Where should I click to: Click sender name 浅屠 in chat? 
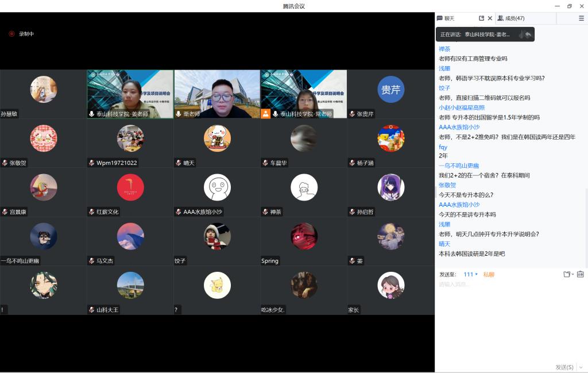[444, 68]
